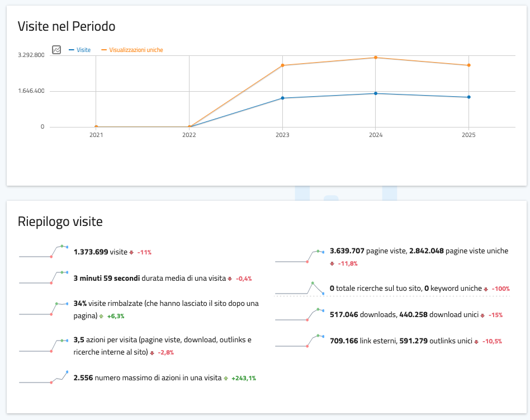The width and height of the screenshot is (530, 420).
Task: Click the chart metrics picker icon
Action: [56, 50]
